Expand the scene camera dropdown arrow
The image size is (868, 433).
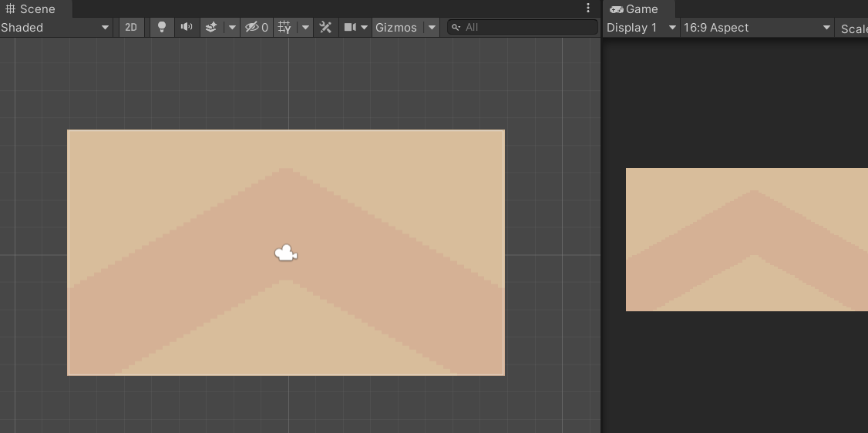pyautogui.click(x=365, y=27)
